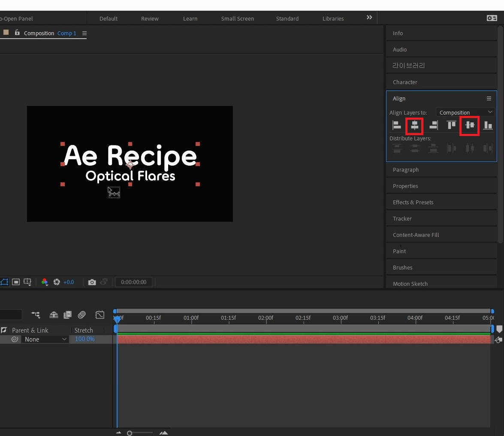The height and width of the screenshot is (436, 504).
Task: Open the Composition panel menu icon
Action: 85,33
